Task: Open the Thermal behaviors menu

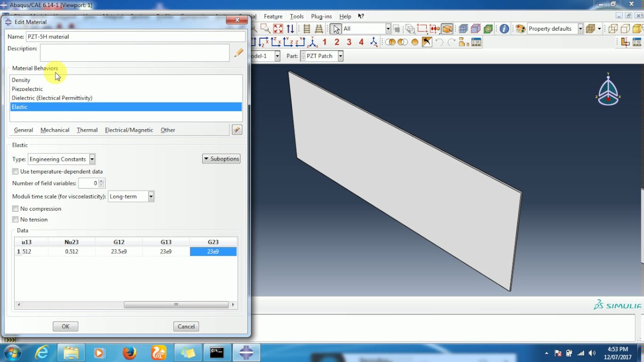Action: click(87, 130)
